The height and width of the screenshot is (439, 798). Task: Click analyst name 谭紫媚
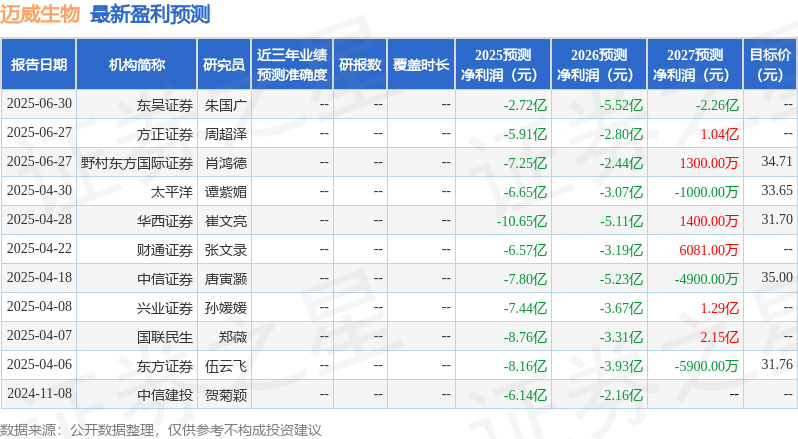click(x=225, y=192)
